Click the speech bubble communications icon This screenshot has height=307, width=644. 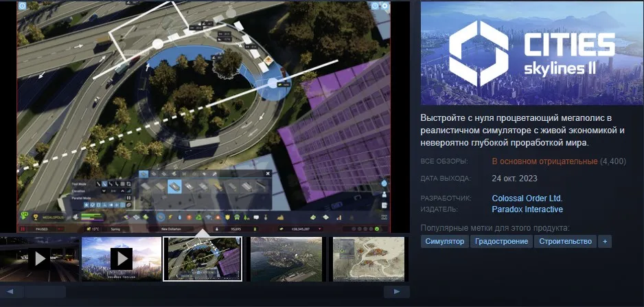(256, 217)
